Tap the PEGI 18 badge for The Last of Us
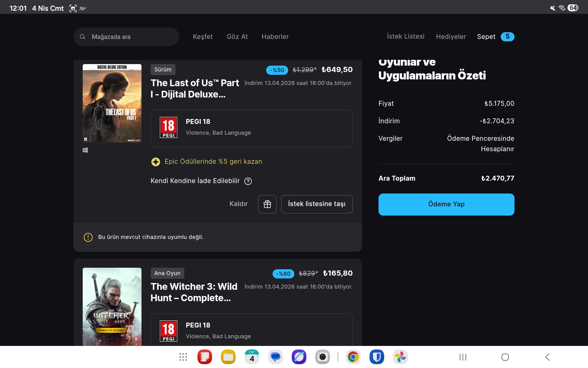Image resolution: width=588 pixels, height=368 pixels. coord(168,127)
